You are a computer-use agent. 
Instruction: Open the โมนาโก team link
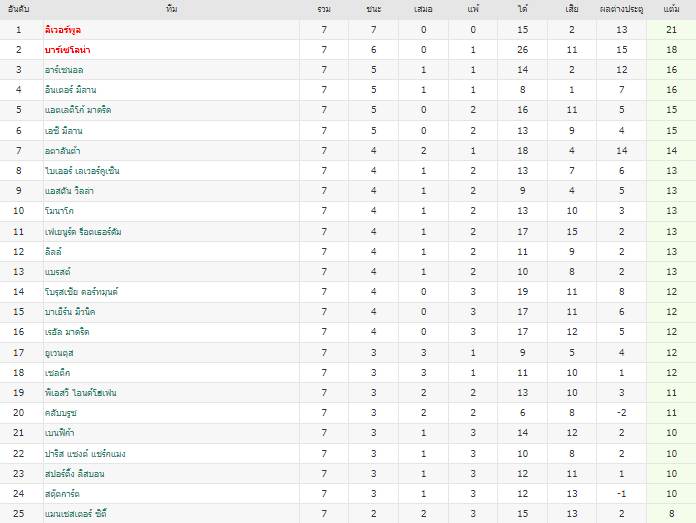click(59, 210)
